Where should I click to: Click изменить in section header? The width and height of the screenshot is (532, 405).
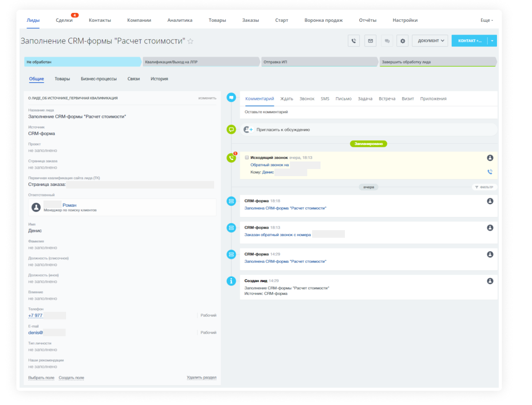207,98
